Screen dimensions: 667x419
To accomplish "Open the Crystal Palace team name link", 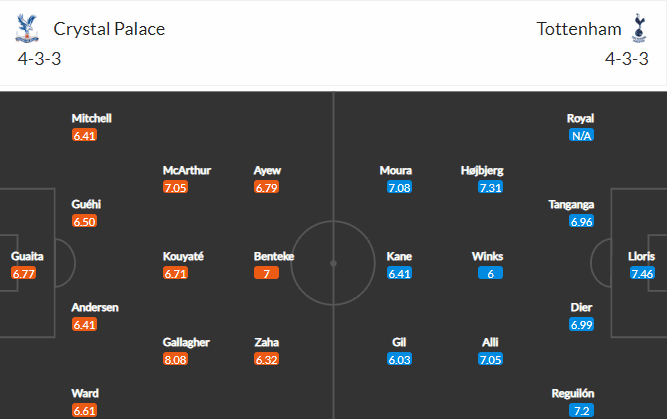I will coord(109,29).
